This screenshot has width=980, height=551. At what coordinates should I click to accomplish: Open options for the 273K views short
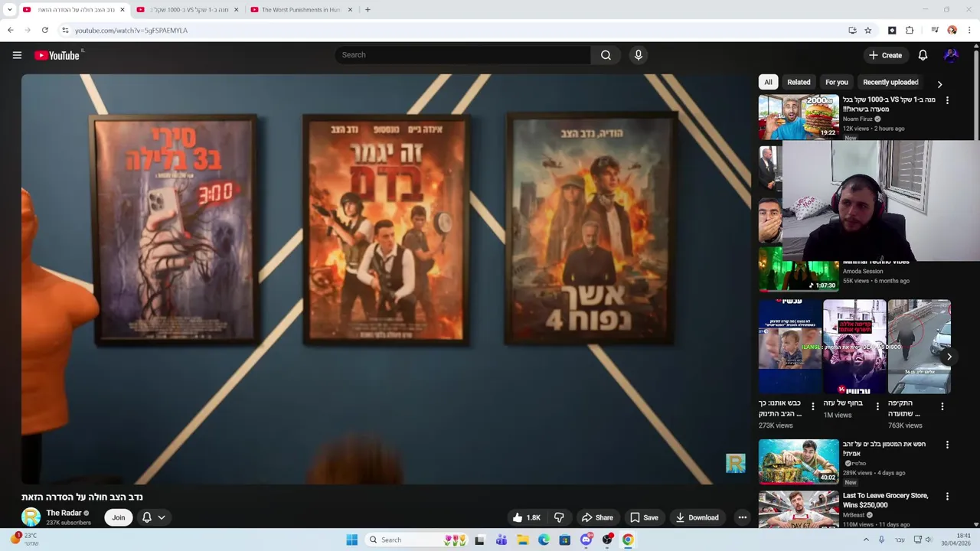click(813, 406)
